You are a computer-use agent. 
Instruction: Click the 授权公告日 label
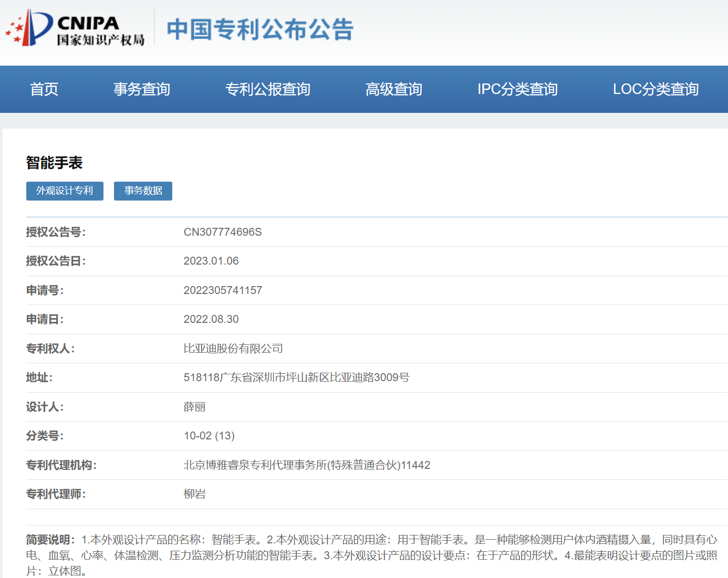pyautogui.click(x=56, y=261)
